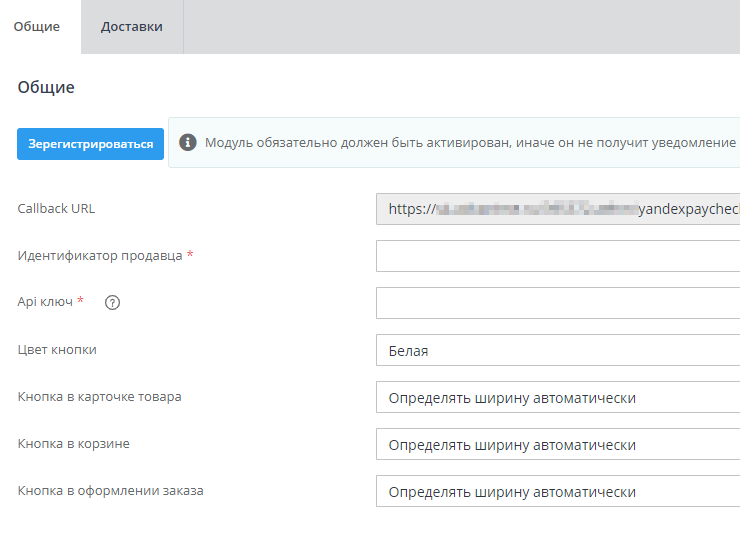This screenshot has width=740, height=536.
Task: Click the Идентификатор продавца label
Action: (x=99, y=256)
